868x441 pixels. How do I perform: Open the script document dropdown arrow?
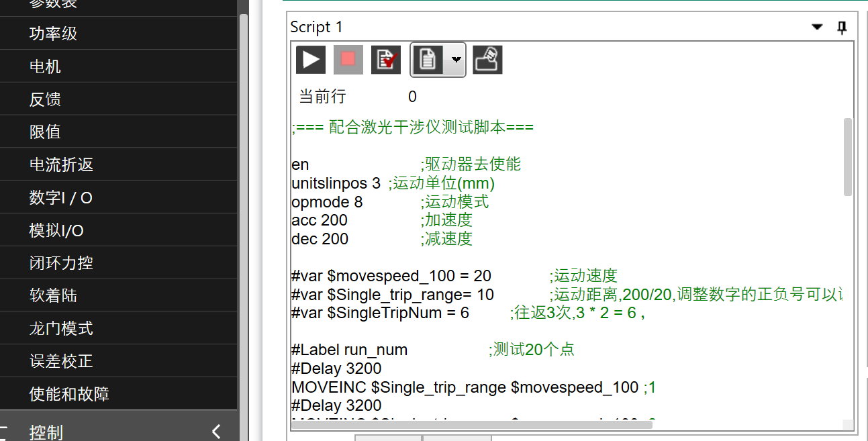pyautogui.click(x=456, y=60)
